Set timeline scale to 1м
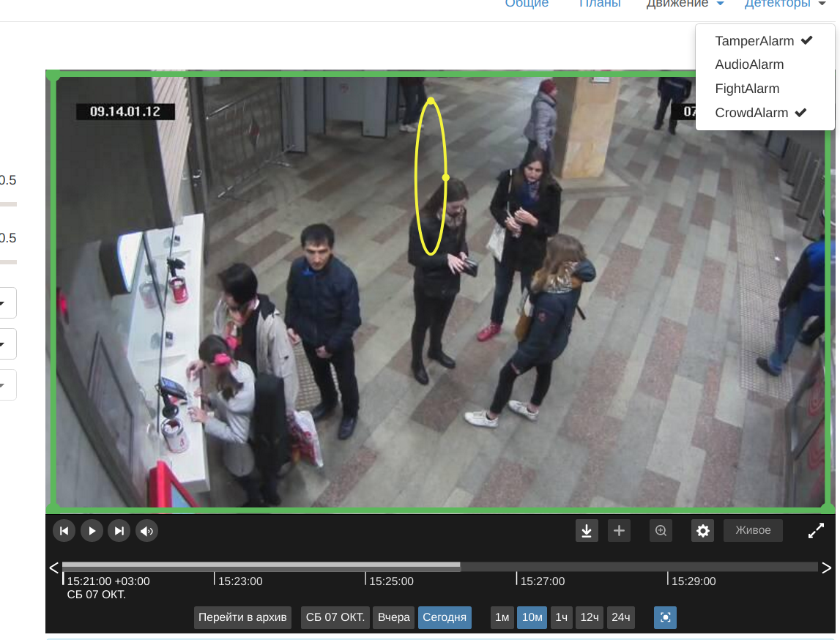Screen dimensions: 840x640 502,617
